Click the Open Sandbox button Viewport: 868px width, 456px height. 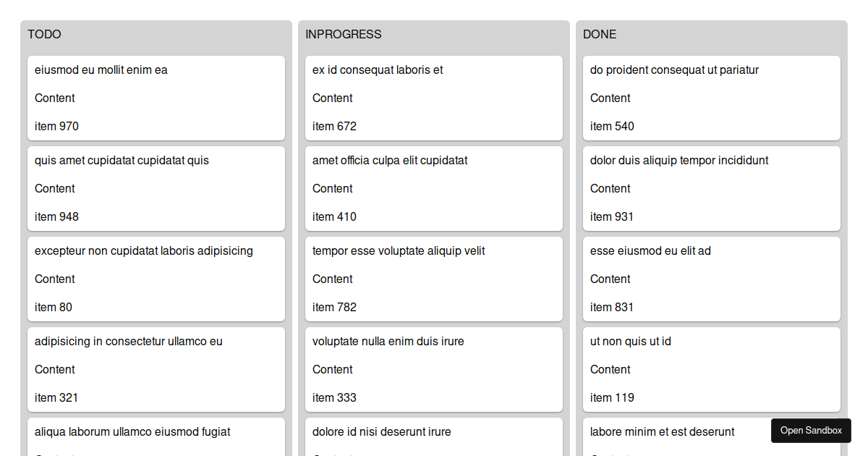tap(811, 431)
